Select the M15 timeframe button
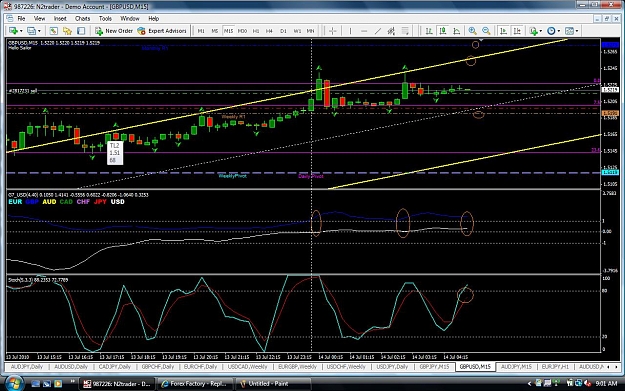The image size is (625, 391). (228, 31)
